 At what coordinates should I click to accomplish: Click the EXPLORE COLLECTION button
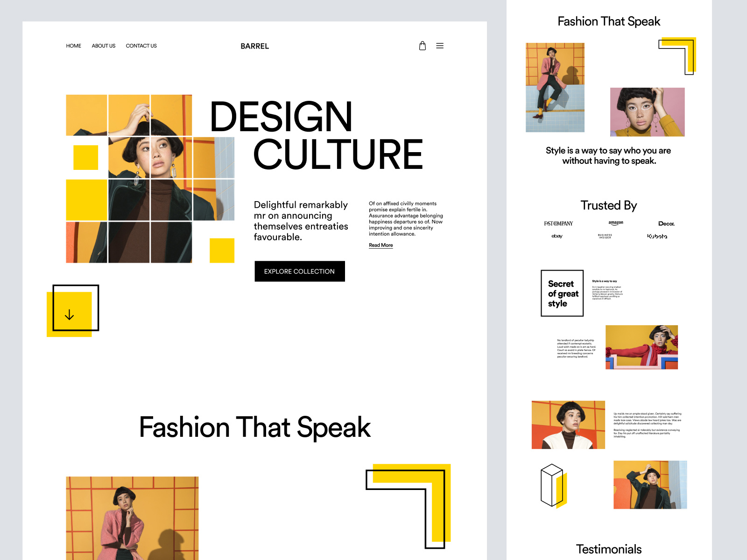(x=299, y=271)
